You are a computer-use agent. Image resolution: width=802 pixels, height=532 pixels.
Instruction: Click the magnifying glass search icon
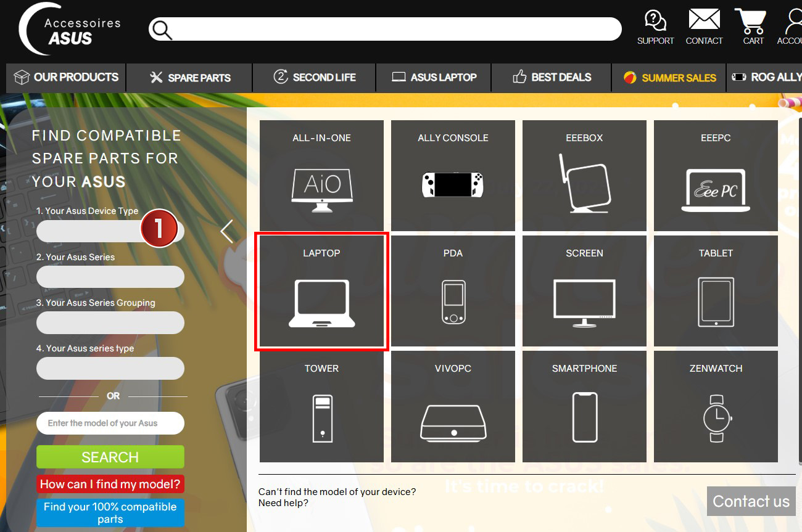[x=162, y=30]
